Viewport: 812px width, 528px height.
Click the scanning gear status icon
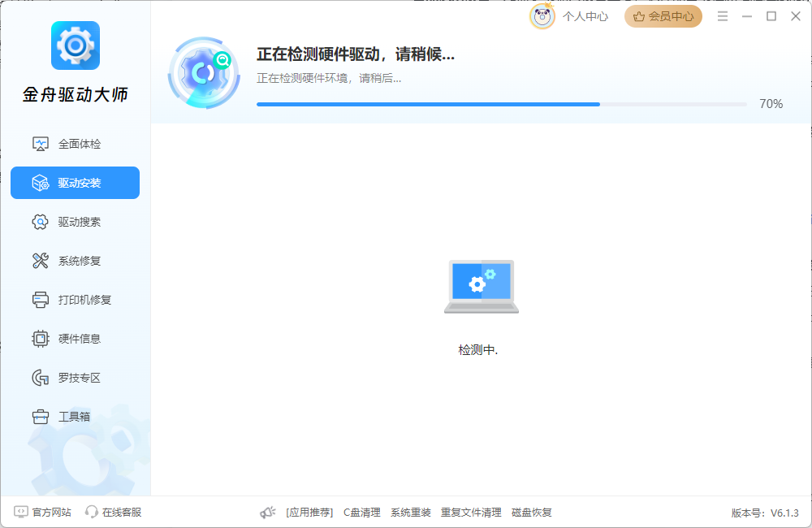click(204, 73)
